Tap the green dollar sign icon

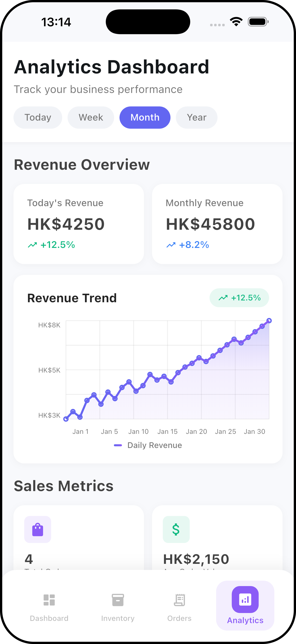(176, 529)
